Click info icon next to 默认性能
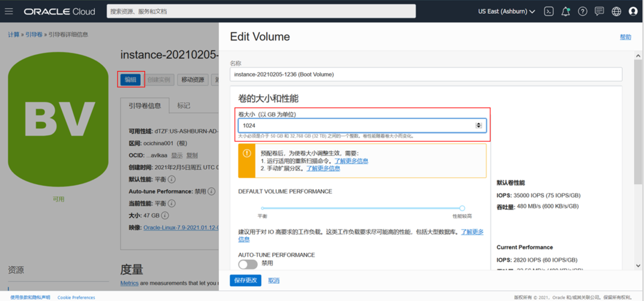The image size is (644, 301). tap(172, 179)
